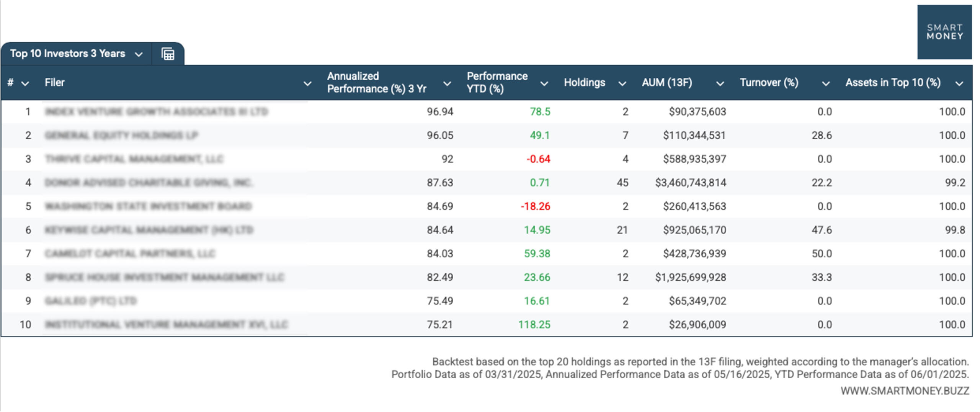Open the Turnover (%) column chevron
Viewport: 980px width, 412px height.
coord(826,83)
